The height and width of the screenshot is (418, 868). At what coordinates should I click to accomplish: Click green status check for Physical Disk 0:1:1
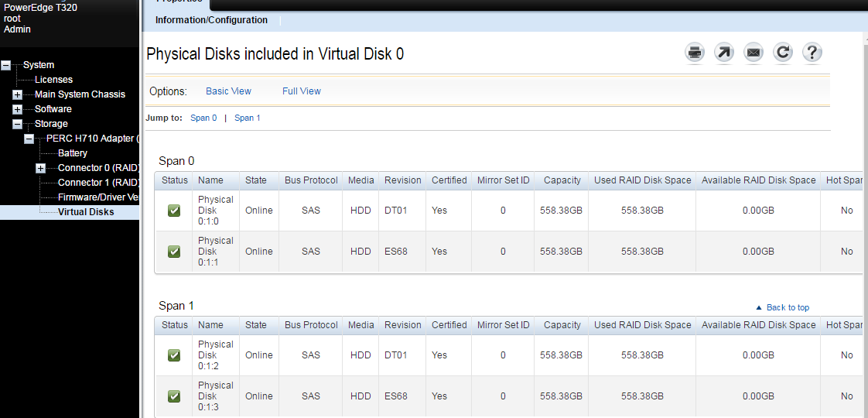[x=174, y=252]
